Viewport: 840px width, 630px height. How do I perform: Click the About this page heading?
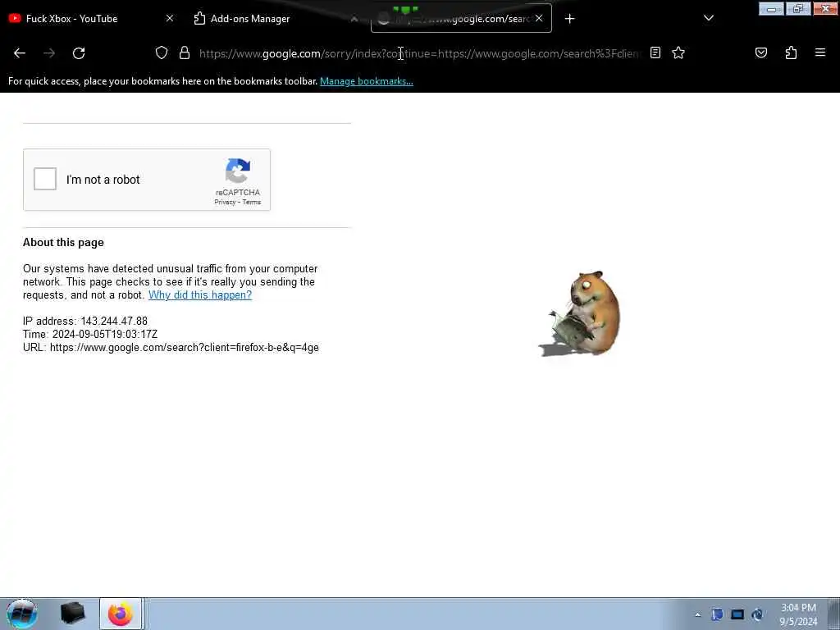click(x=63, y=242)
